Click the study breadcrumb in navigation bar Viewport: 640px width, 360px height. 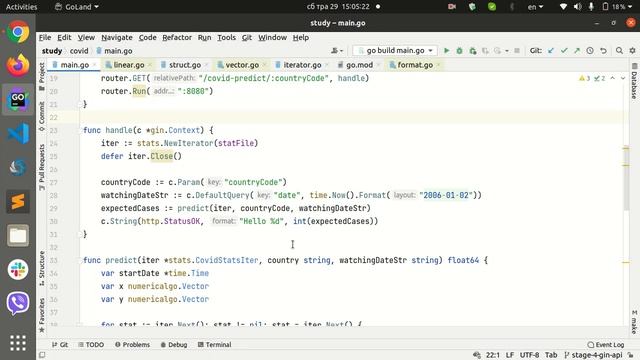(x=52, y=51)
